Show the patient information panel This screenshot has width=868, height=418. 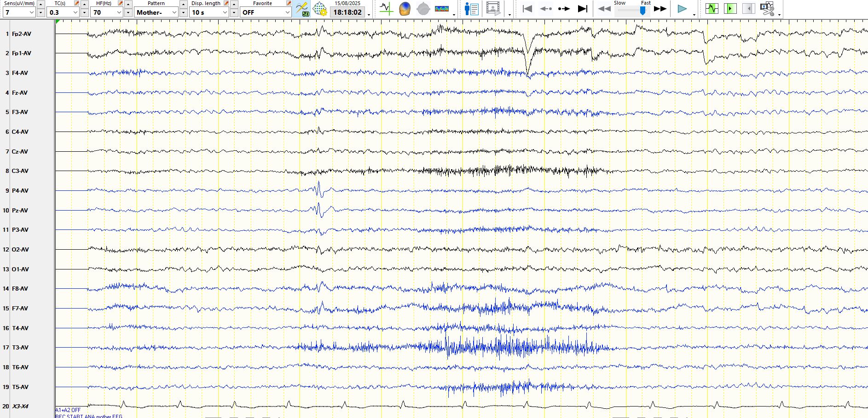tap(472, 9)
